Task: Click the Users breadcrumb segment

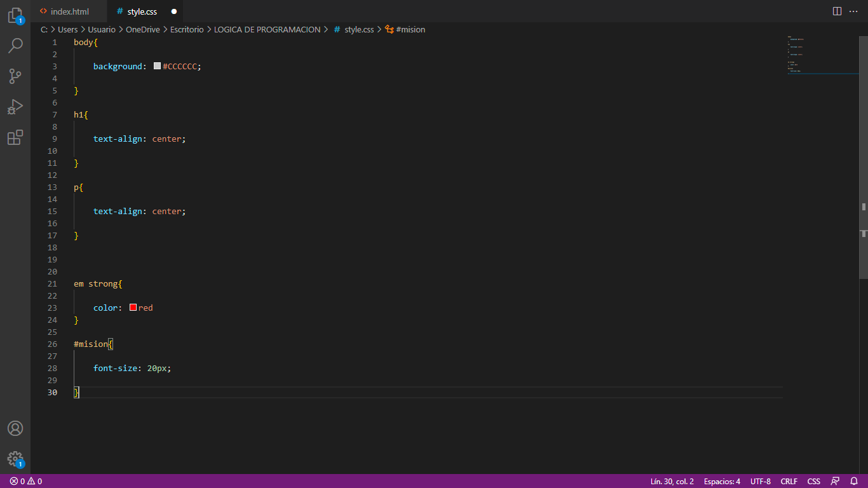Action: 67,29
